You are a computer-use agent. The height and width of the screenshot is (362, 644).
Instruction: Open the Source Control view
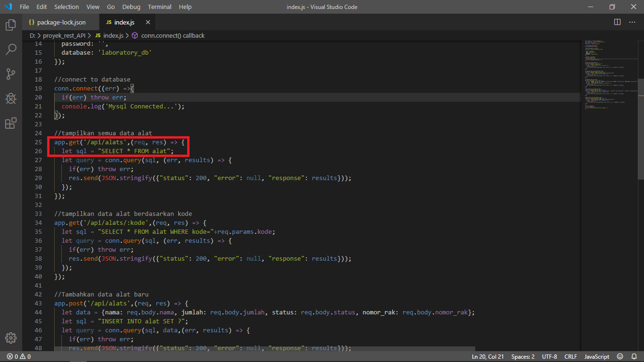pyautogui.click(x=10, y=74)
